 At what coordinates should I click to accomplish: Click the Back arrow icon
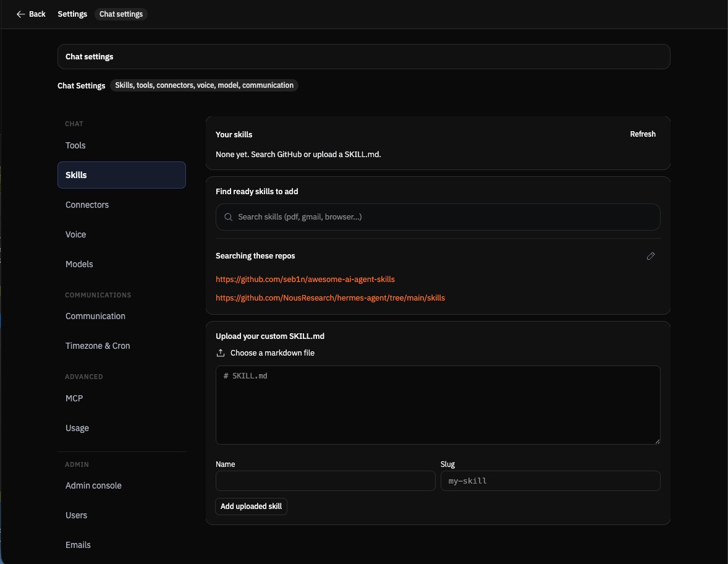[20, 14]
